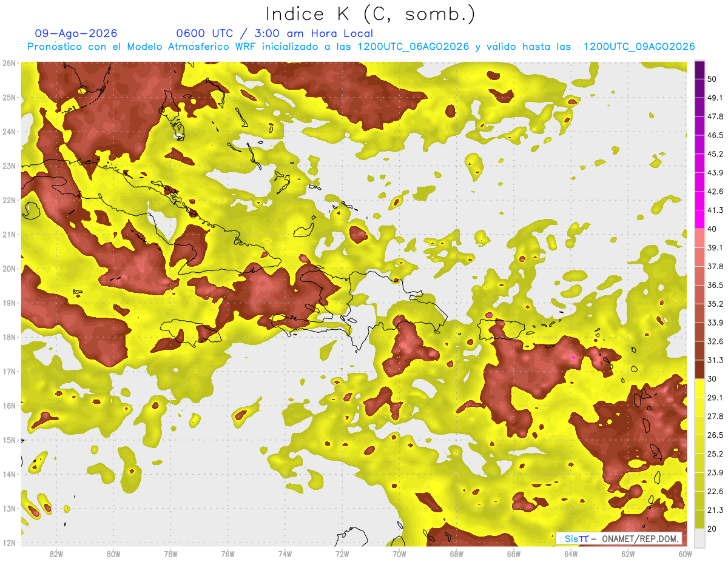Click the colorbar value "36.5"
The image size is (728, 562).
pos(716,285)
